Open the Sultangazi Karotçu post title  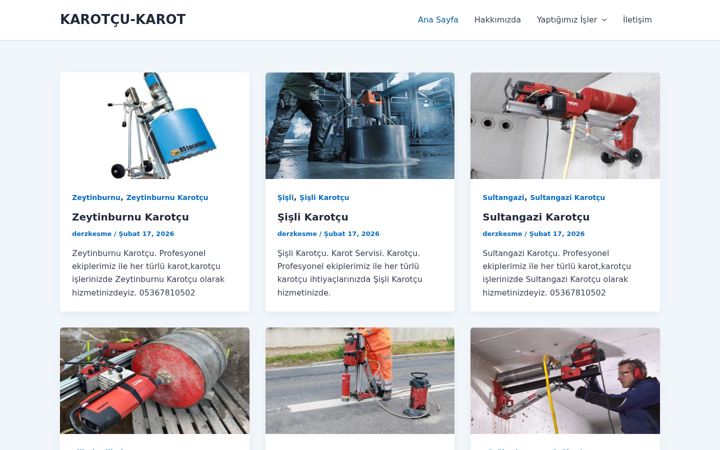tap(536, 217)
